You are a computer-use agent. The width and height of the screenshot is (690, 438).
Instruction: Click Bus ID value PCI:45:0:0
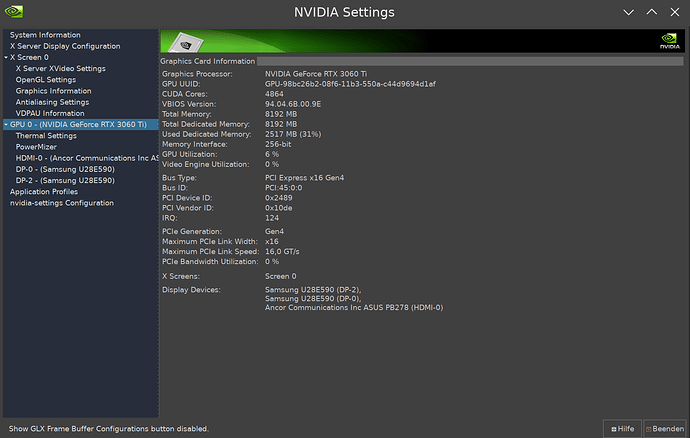[283, 188]
